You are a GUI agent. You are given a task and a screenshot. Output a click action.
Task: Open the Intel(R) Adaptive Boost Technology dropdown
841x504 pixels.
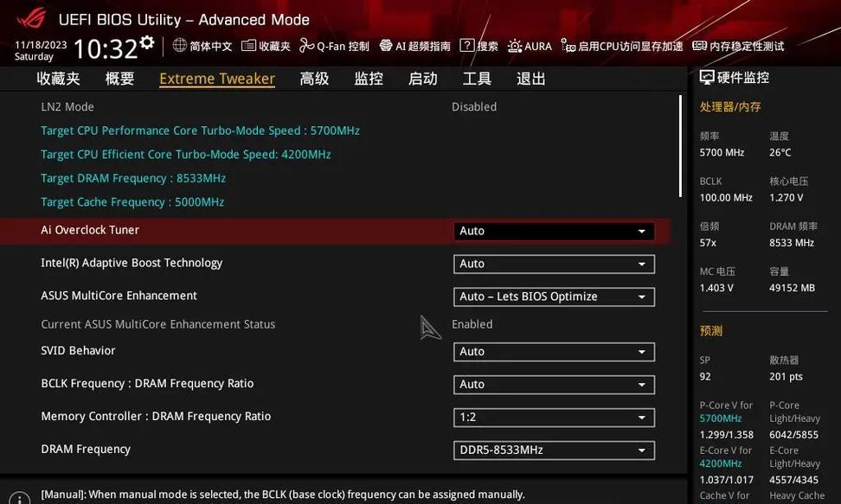click(554, 264)
